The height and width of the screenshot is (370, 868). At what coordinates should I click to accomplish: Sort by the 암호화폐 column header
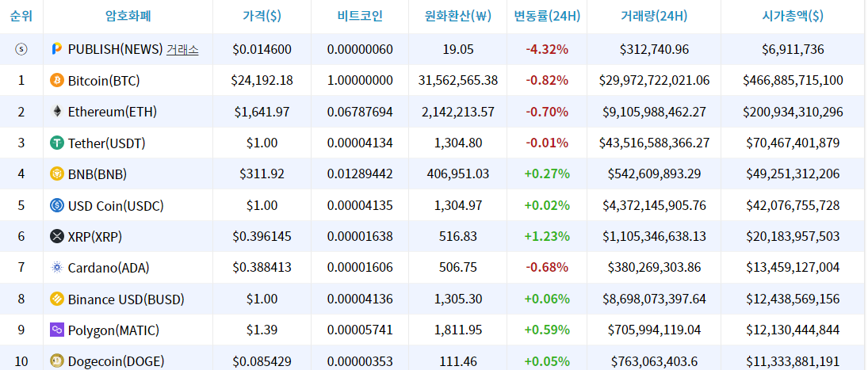pos(128,16)
